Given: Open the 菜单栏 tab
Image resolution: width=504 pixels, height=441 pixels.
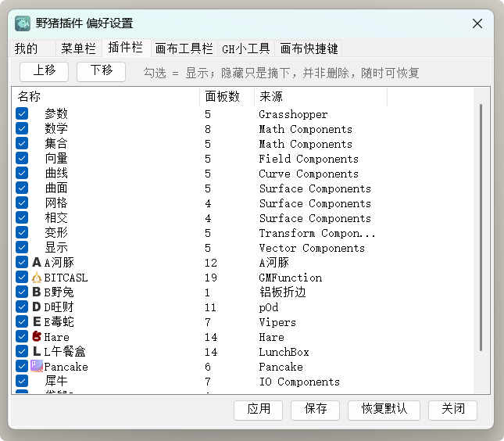Looking at the screenshot, I should [x=79, y=48].
